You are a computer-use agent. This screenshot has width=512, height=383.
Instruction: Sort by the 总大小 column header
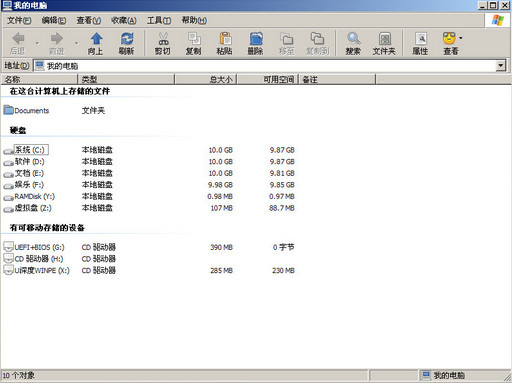click(206, 79)
